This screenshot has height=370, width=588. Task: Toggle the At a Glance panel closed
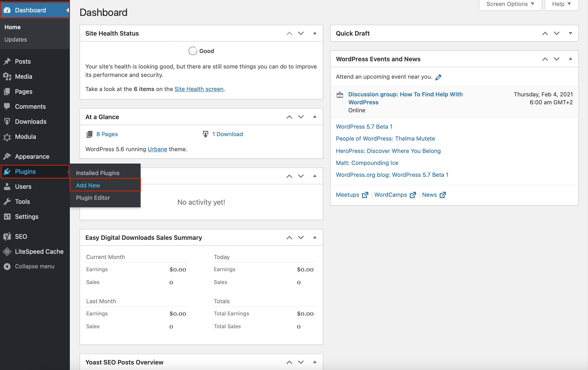[315, 117]
